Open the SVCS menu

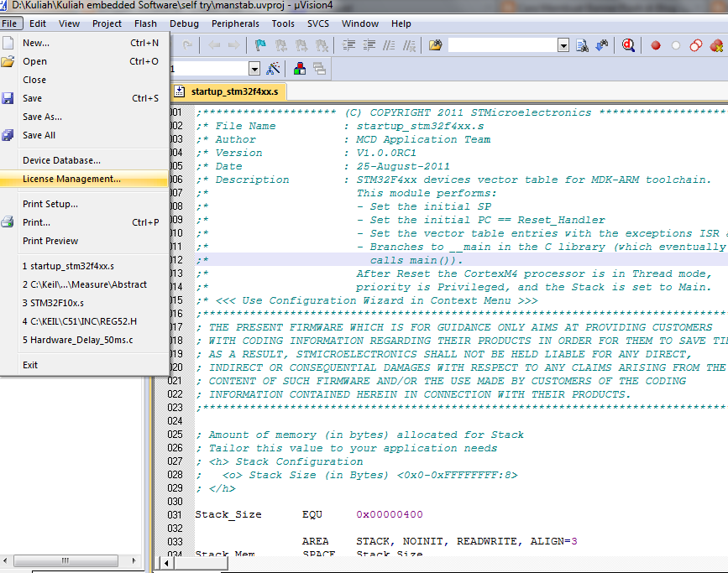pyautogui.click(x=318, y=23)
